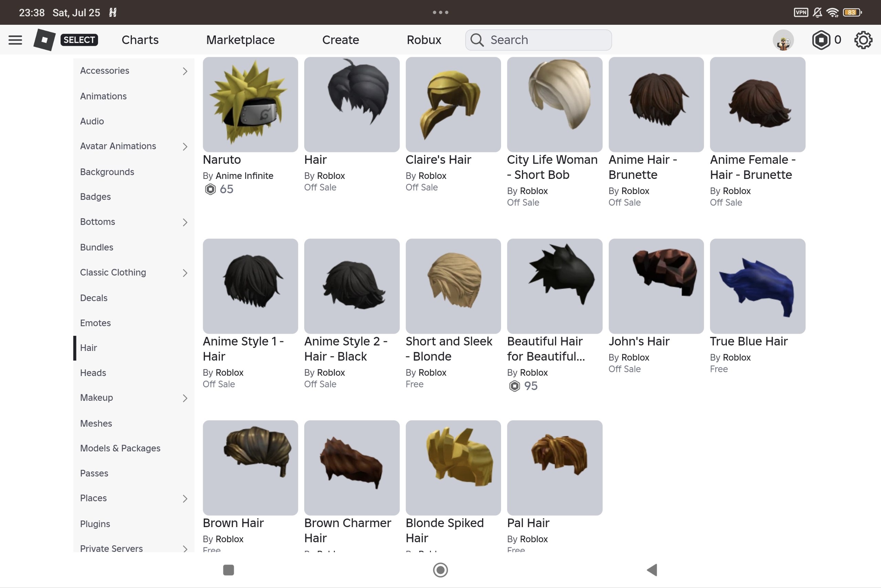Select Badges in the category sidebar

click(x=95, y=196)
